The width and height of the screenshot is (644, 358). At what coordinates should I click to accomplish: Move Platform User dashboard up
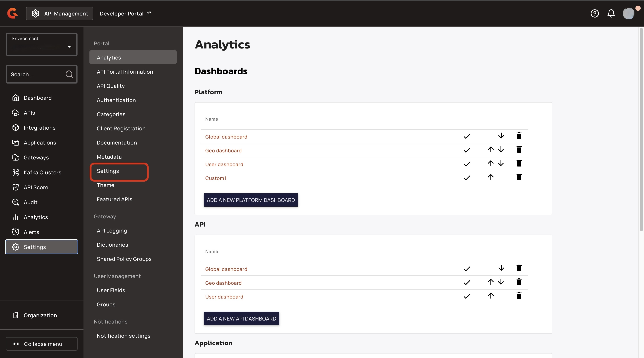coord(490,163)
